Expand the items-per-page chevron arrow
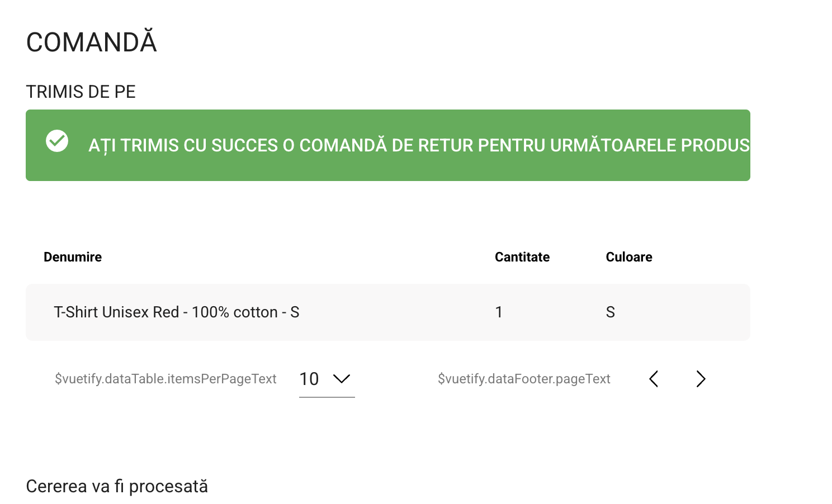Viewport: 832px width, 504px height. [341, 379]
